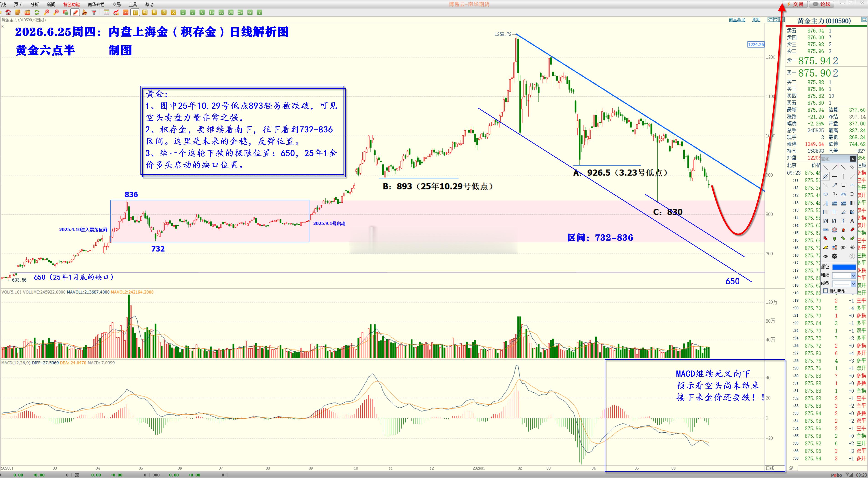Open the 特色功能 menu
This screenshot has width=868, height=478.
pyautogui.click(x=71, y=4)
